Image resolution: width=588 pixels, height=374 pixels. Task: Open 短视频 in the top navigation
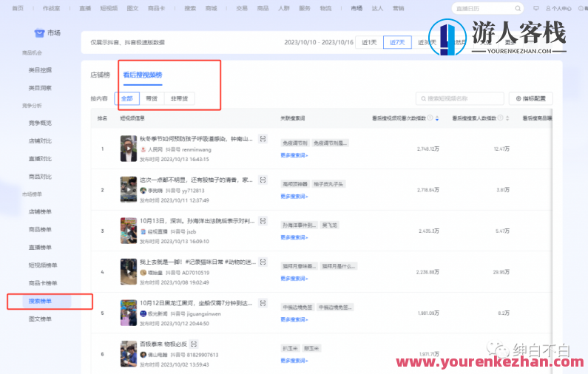click(109, 8)
